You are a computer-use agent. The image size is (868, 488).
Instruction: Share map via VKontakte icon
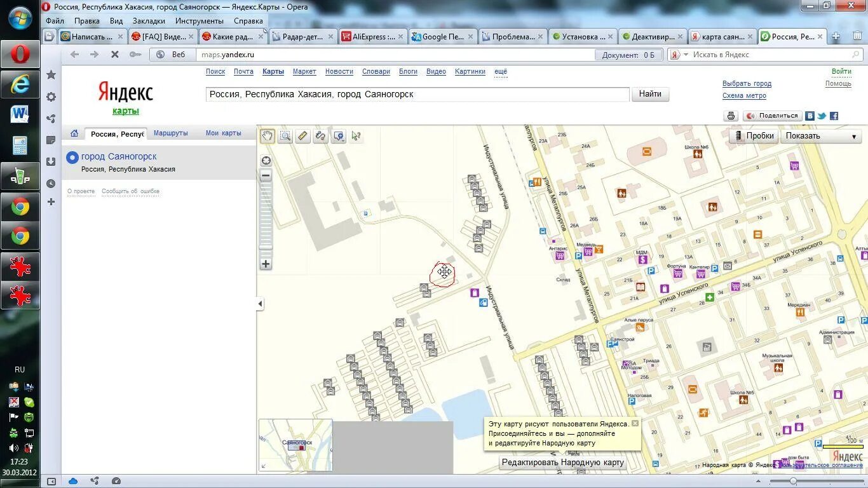tap(810, 116)
